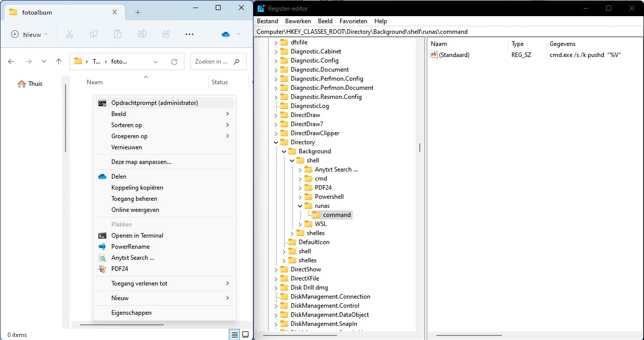The height and width of the screenshot is (340, 644).
Task: Click Toegang beheren in context menu
Action: click(x=134, y=199)
